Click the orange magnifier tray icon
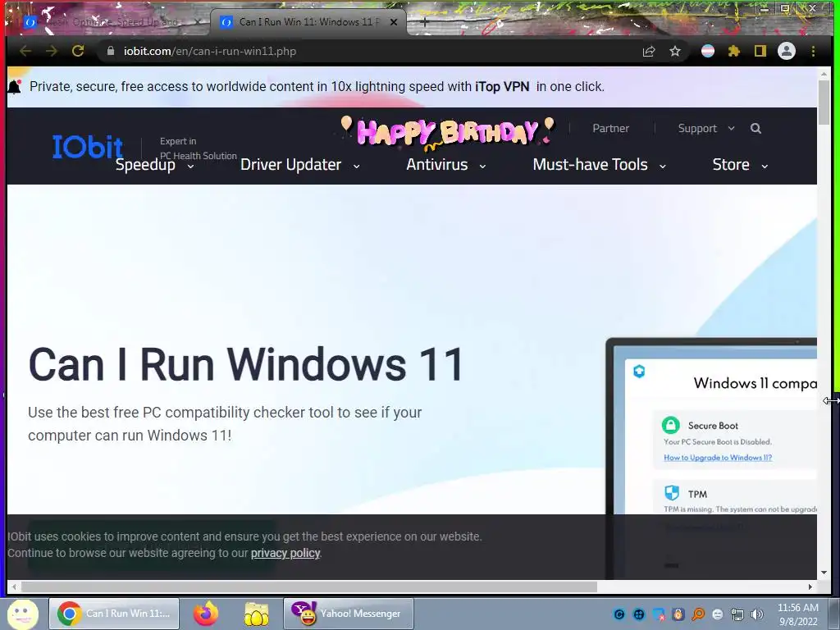 (x=698, y=614)
